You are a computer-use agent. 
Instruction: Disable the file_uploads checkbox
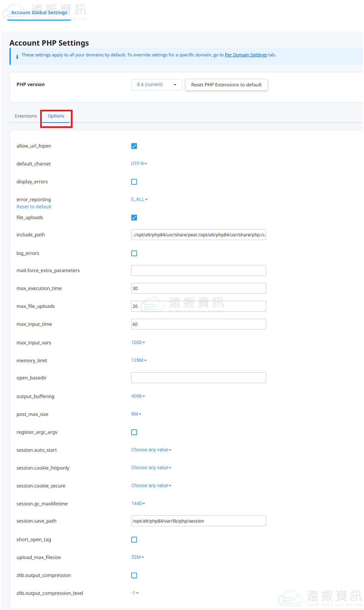(x=134, y=217)
